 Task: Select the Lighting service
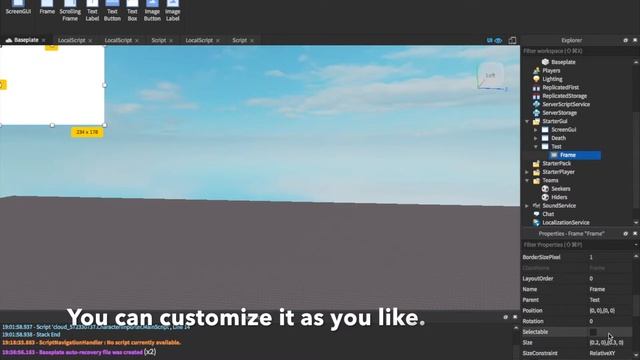point(552,79)
